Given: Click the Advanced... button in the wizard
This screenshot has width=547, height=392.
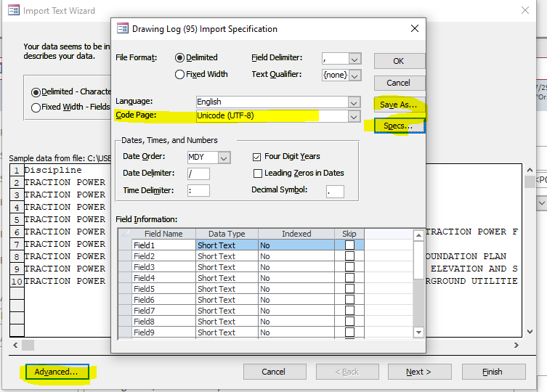Looking at the screenshot, I should 57,372.
